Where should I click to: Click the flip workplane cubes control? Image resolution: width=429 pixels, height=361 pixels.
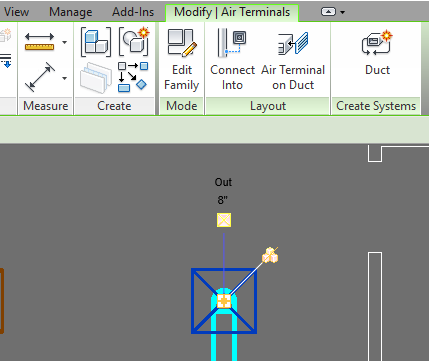tap(270, 255)
